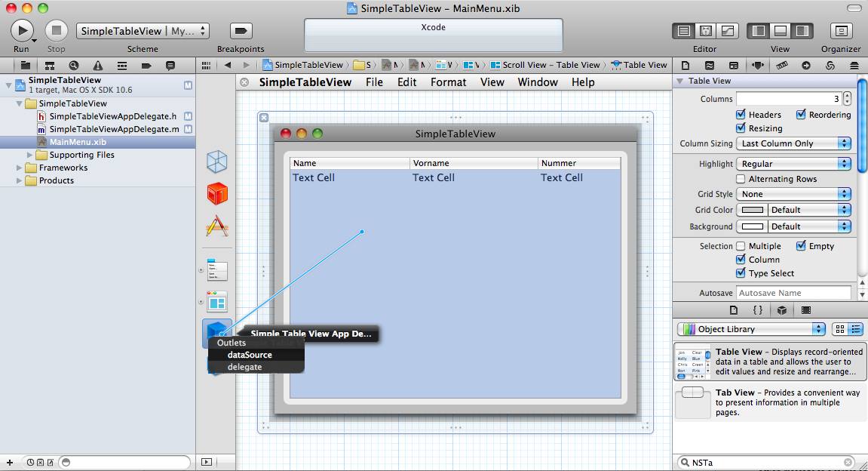Click the Grid Color swatch
Screen dimensions: 868x471
[752, 210]
